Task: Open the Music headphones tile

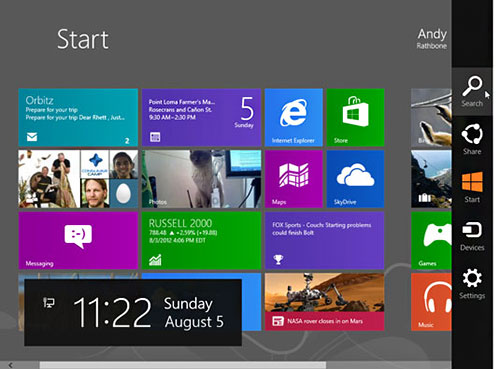Action: point(431,302)
